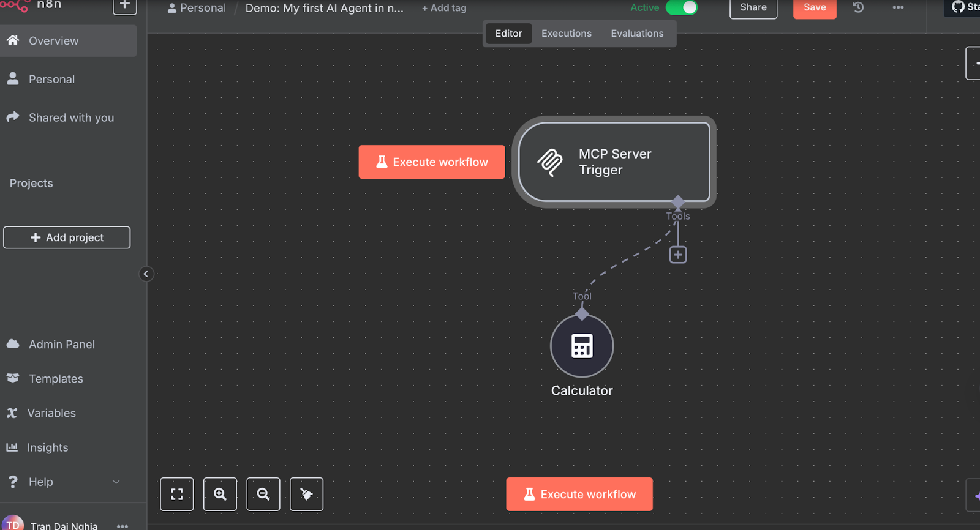Click the TD user avatar
Viewport: 980px width, 530px height.
[x=13, y=523]
